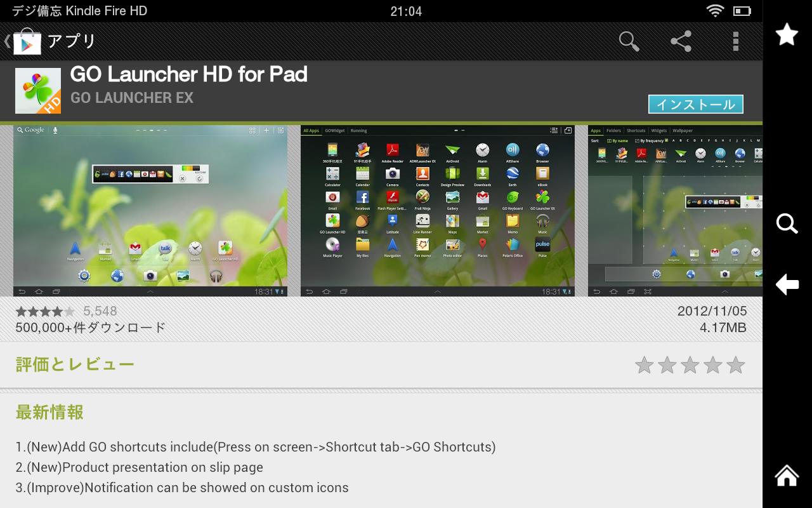Screen dimensions: 812x508
Task: Tap the GO Launcher HD for Pad title
Action: click(189, 74)
